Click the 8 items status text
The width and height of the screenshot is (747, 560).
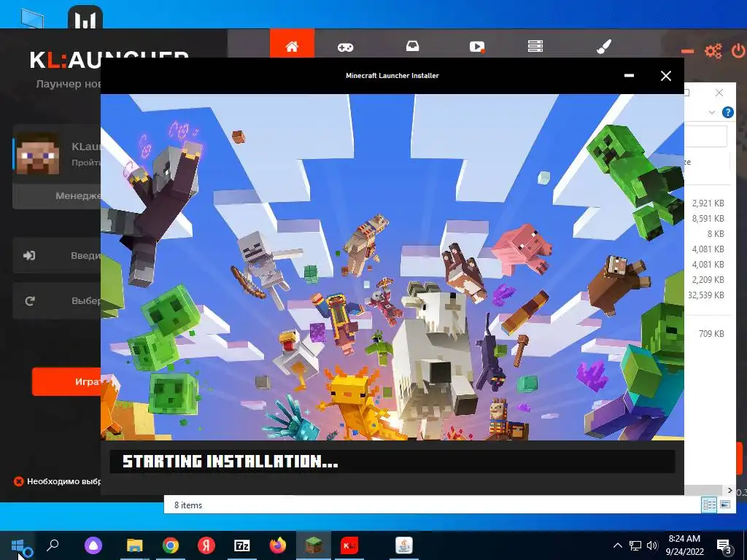[188, 505]
